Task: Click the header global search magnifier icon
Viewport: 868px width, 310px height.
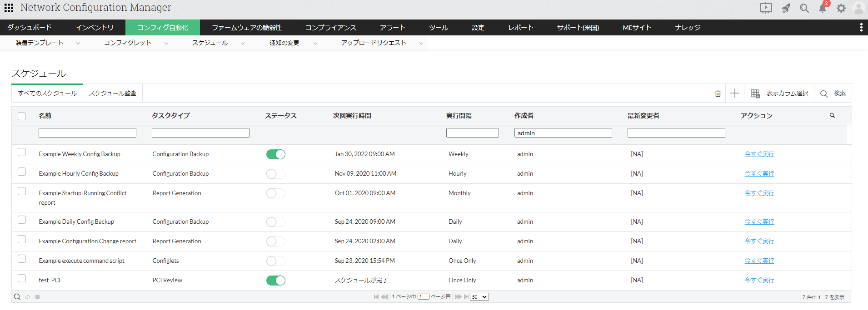Action: (804, 8)
